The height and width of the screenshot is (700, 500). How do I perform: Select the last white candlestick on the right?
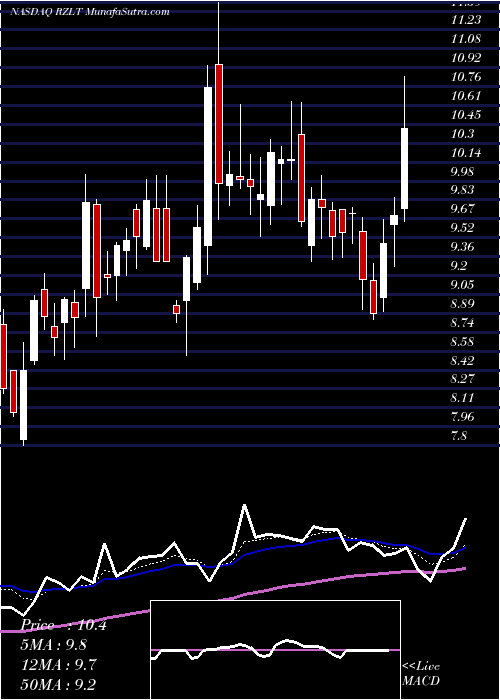404,168
